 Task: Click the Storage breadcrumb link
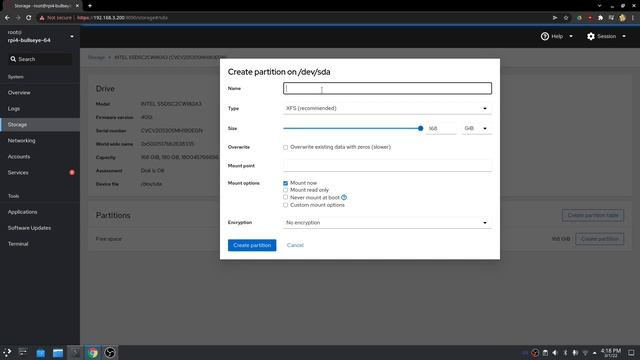(x=96, y=58)
